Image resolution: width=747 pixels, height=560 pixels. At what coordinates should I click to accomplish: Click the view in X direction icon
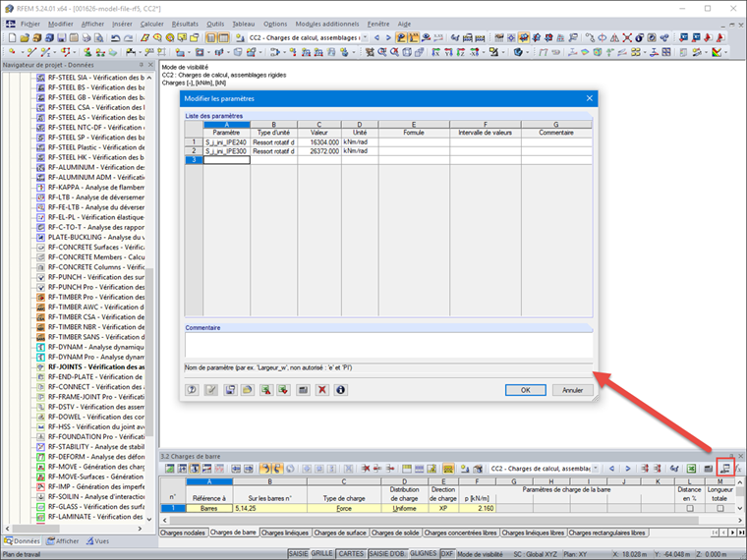pyautogui.click(x=435, y=52)
